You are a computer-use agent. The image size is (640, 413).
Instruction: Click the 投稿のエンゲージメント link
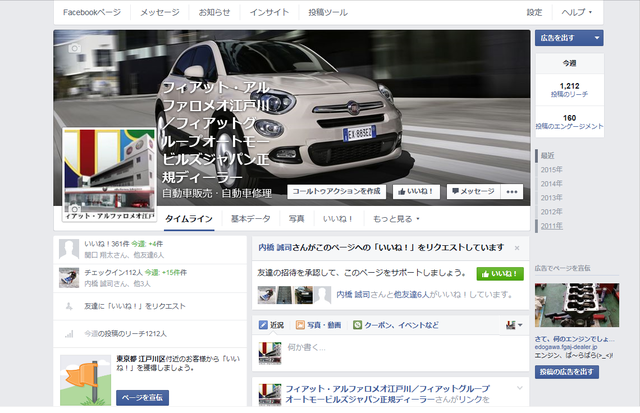[569, 126]
